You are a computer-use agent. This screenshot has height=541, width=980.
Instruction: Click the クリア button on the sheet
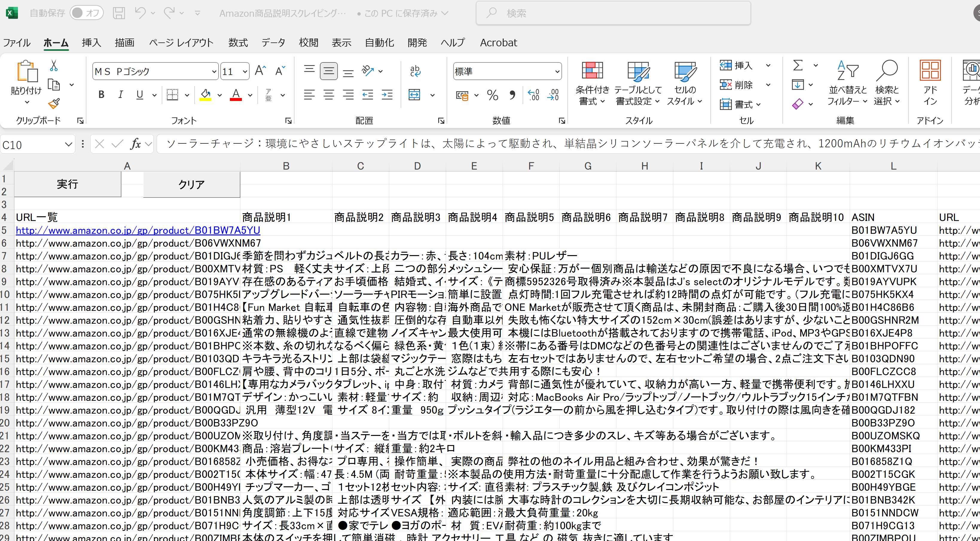click(x=191, y=185)
